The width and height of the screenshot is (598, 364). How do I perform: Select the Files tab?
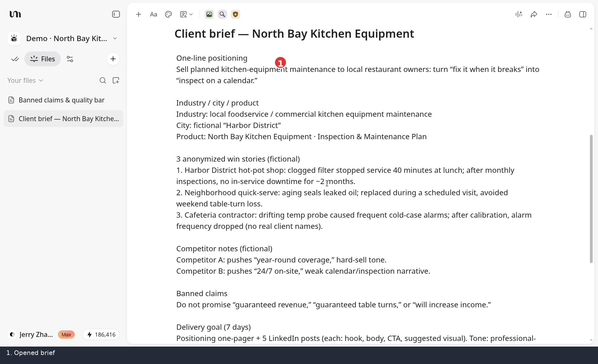click(42, 59)
